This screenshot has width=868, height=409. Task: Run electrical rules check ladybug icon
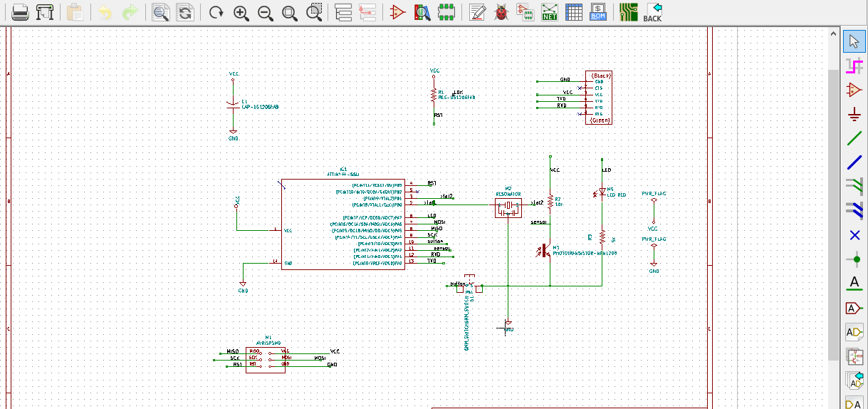[501, 12]
